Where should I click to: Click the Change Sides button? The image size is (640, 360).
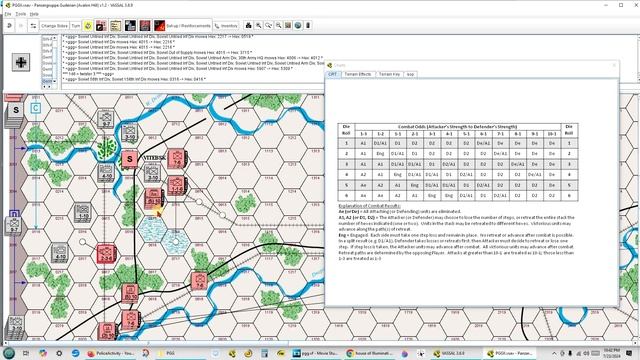click(x=54, y=26)
